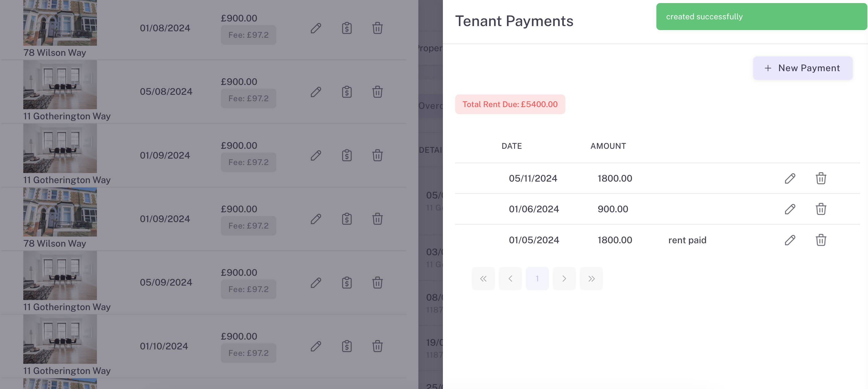
Task: Delete the 01/06/2024 payment entry
Action: click(821, 209)
